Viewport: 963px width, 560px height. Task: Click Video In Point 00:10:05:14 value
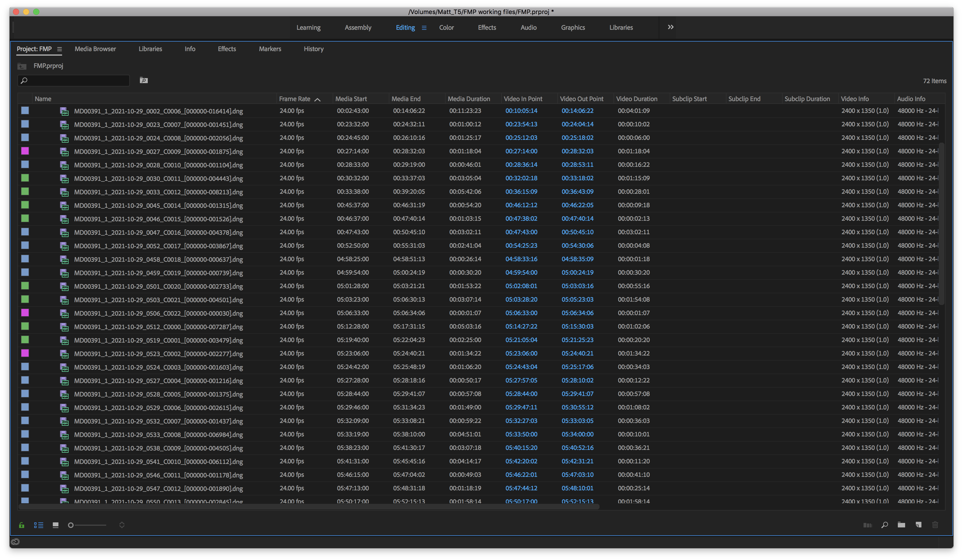point(521,111)
